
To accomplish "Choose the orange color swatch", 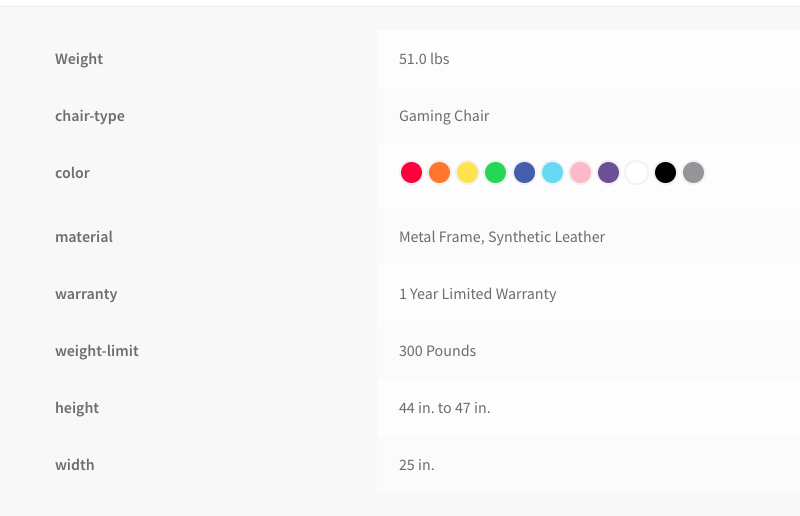I will click(439, 173).
